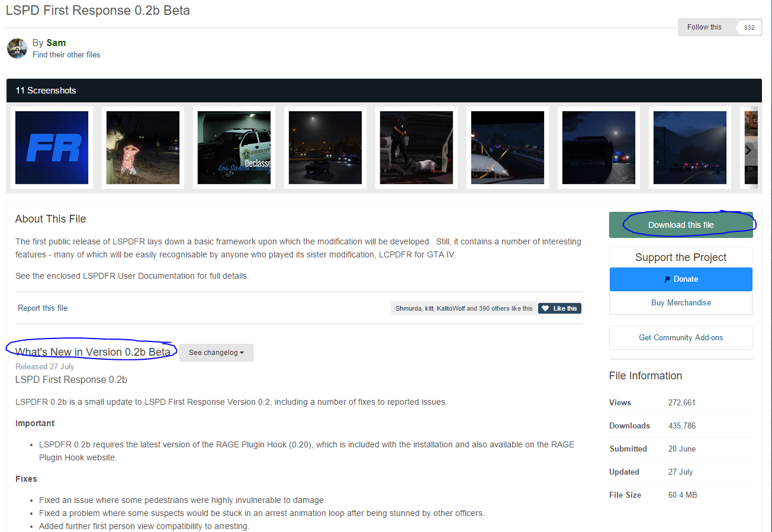Viewport: 772px width, 532px height.
Task: Open the Declasse sheriff SUV screenshot
Action: (x=234, y=148)
